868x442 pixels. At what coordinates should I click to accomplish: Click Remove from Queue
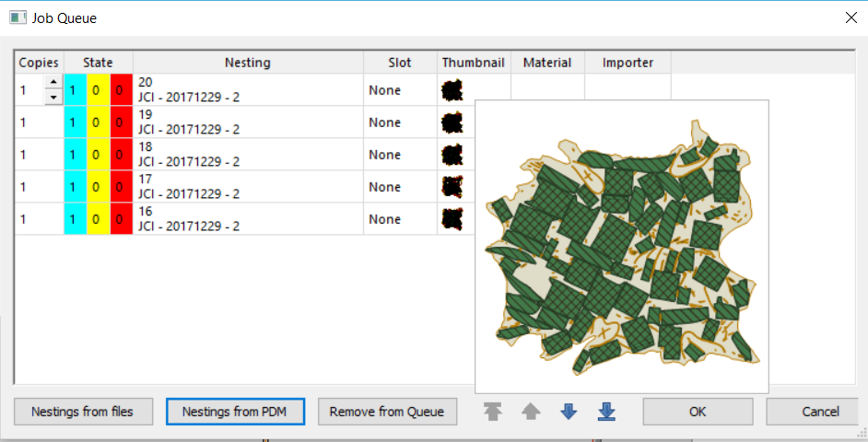[387, 412]
